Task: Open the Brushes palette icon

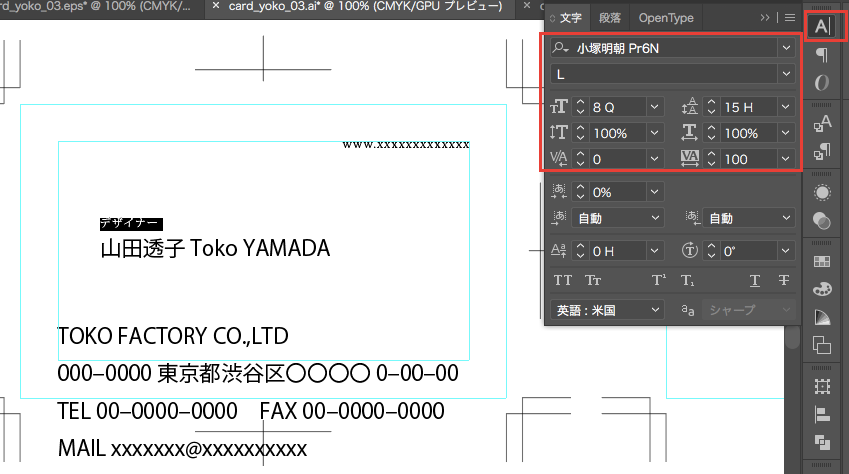Action: [x=822, y=290]
